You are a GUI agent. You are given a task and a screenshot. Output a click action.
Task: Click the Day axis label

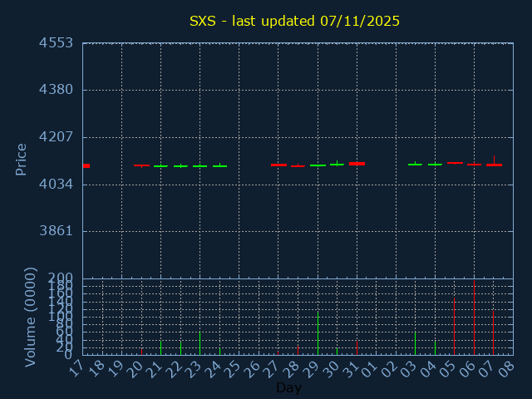pyautogui.click(x=288, y=387)
